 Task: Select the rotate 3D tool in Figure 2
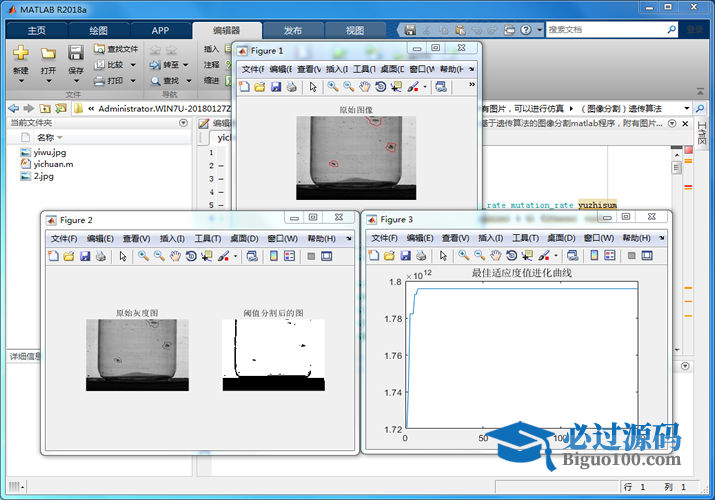[x=191, y=256]
